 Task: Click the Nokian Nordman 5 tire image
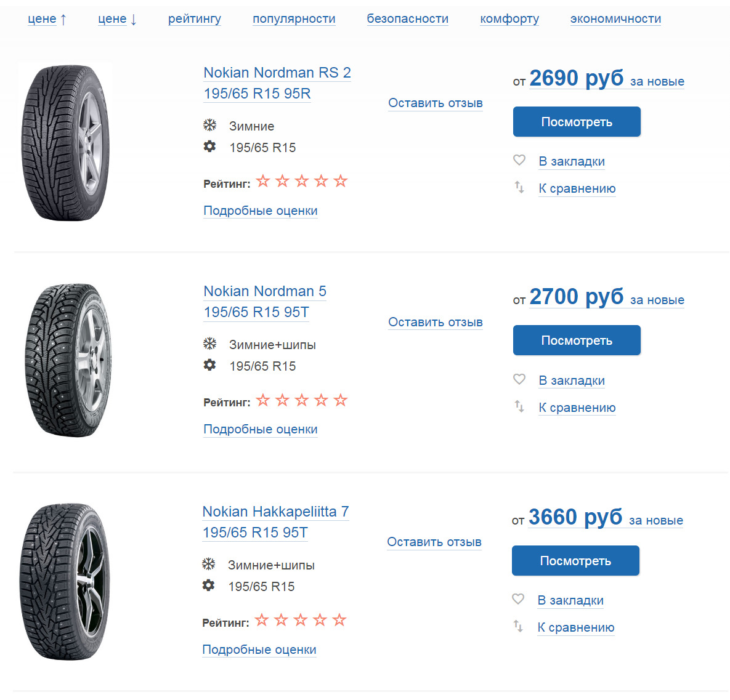[x=68, y=360]
